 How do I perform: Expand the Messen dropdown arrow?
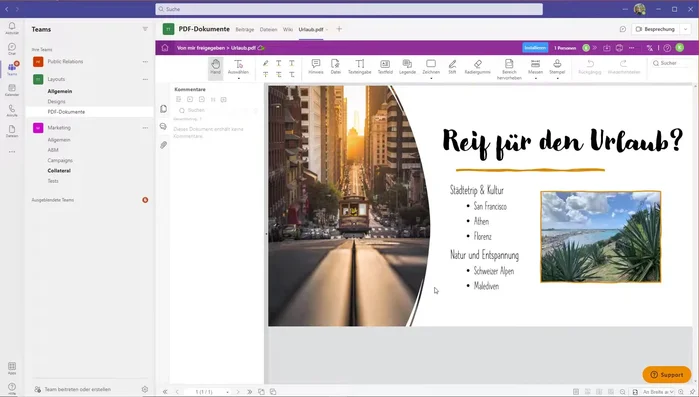coord(535,78)
